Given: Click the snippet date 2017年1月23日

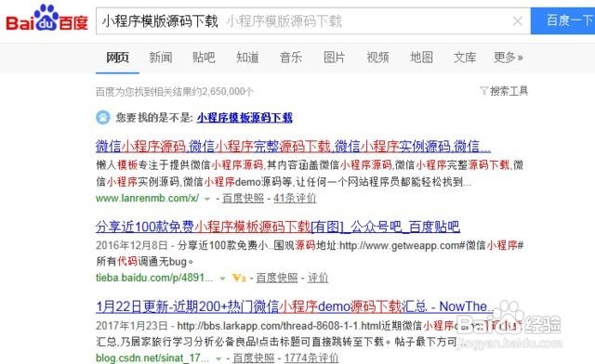Looking at the screenshot, I should pos(132,326).
